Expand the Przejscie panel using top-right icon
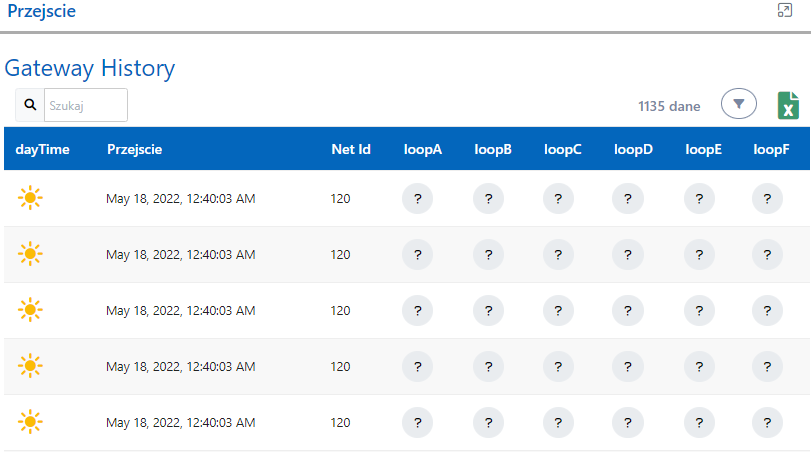 (785, 10)
